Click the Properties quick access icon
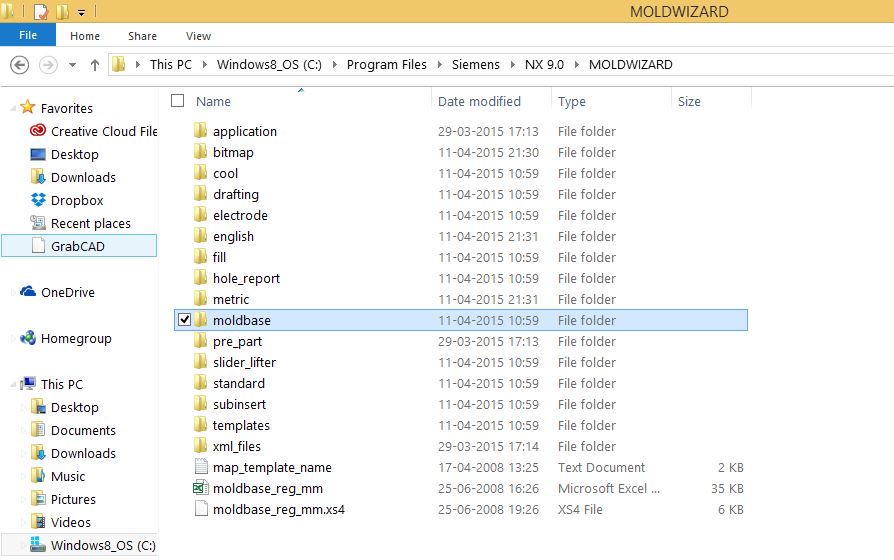 coord(41,11)
